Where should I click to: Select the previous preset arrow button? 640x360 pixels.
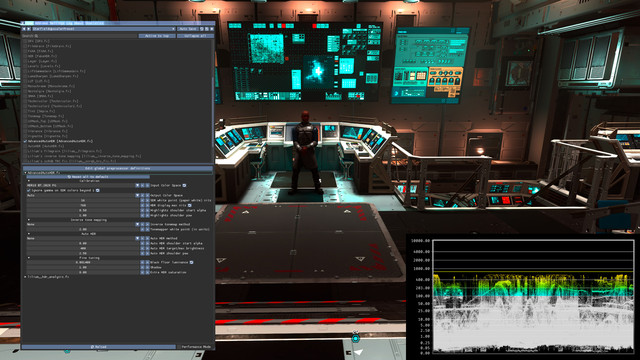[x=24, y=29]
